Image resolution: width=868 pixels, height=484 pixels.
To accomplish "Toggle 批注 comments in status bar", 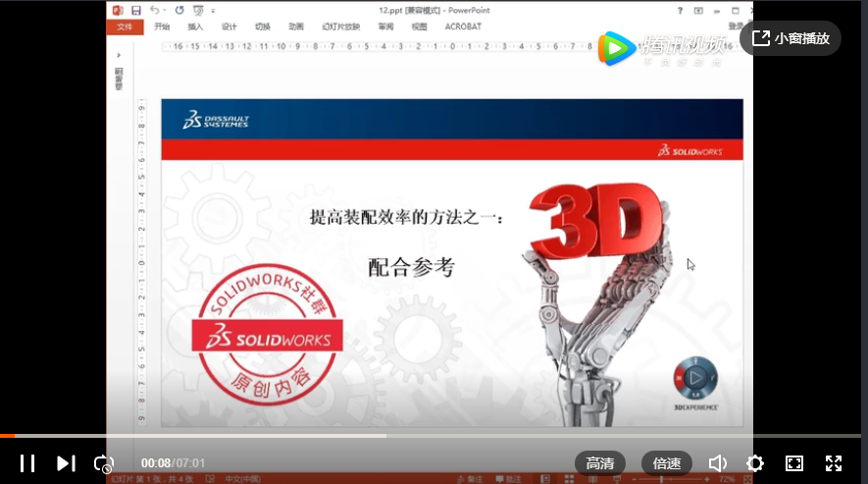I will [x=509, y=479].
